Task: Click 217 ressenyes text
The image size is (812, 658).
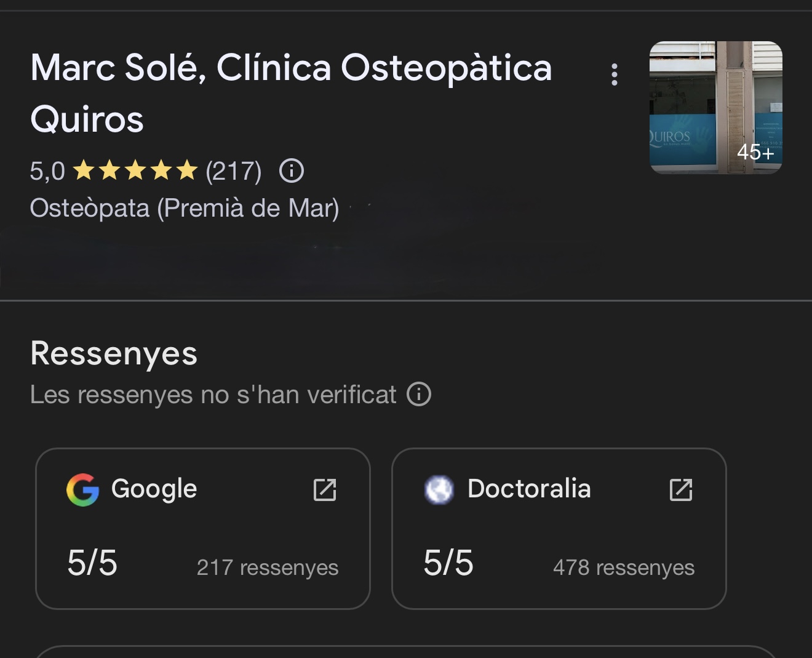Action: tap(268, 567)
